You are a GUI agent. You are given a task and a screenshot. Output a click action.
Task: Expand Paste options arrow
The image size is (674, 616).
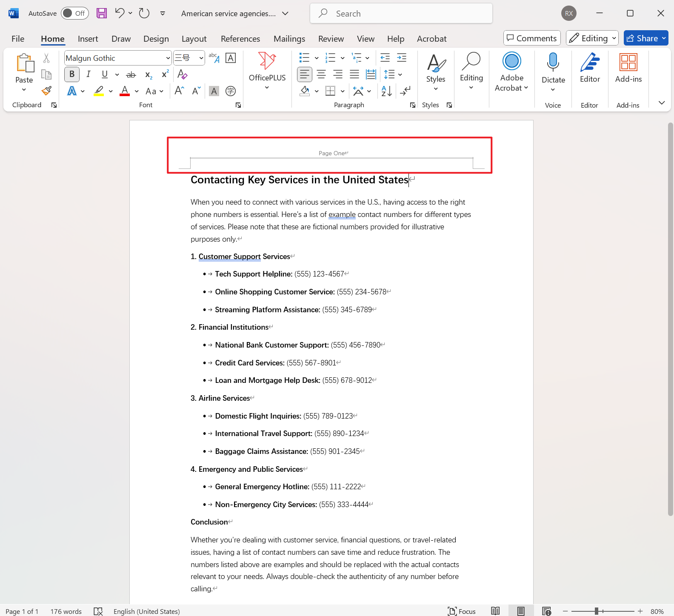coord(24,90)
